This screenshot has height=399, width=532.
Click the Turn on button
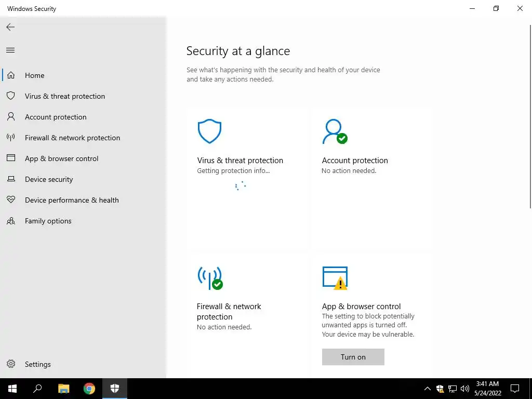click(353, 357)
